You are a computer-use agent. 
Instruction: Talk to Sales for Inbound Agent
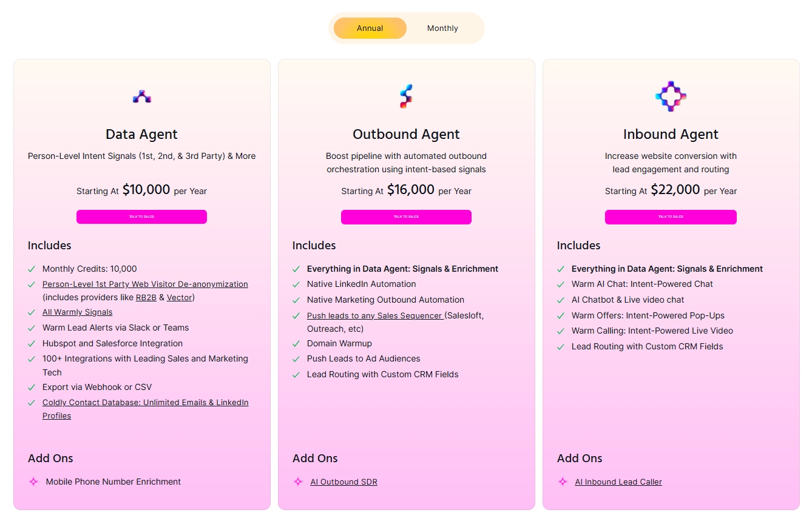[671, 217]
